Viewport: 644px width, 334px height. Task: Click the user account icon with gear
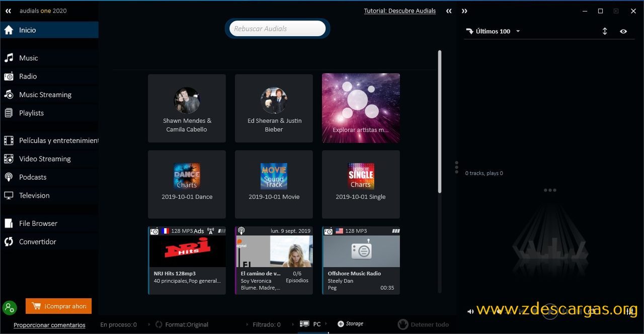pyautogui.click(x=10, y=307)
